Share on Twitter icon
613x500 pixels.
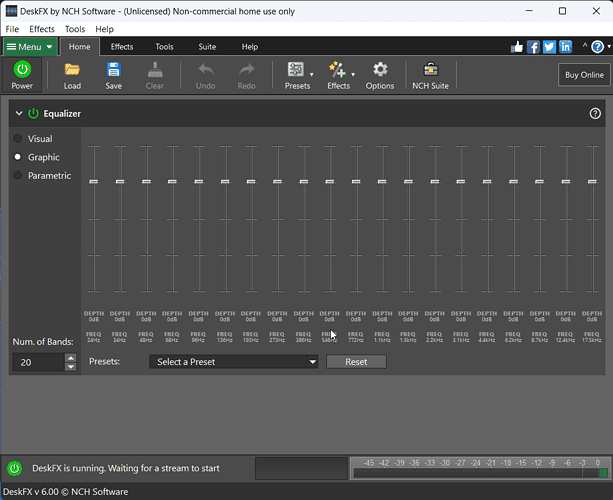point(549,47)
